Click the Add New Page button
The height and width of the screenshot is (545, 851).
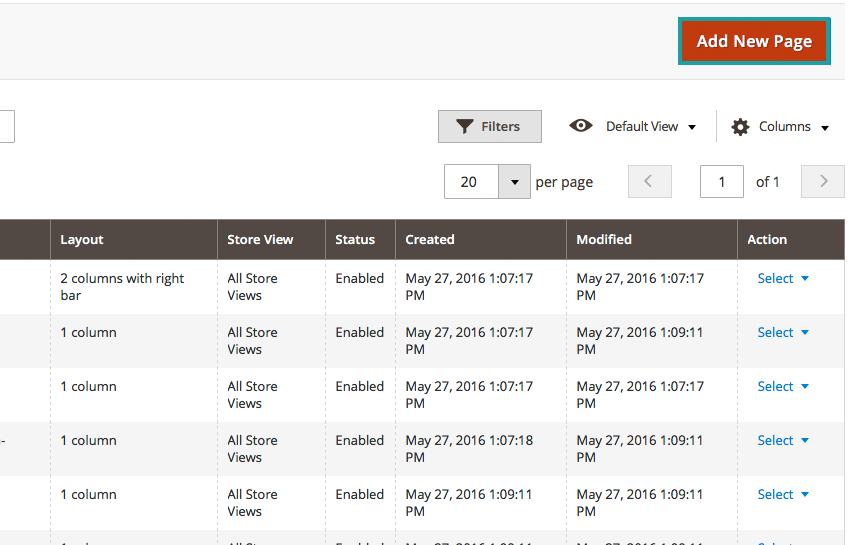754,41
